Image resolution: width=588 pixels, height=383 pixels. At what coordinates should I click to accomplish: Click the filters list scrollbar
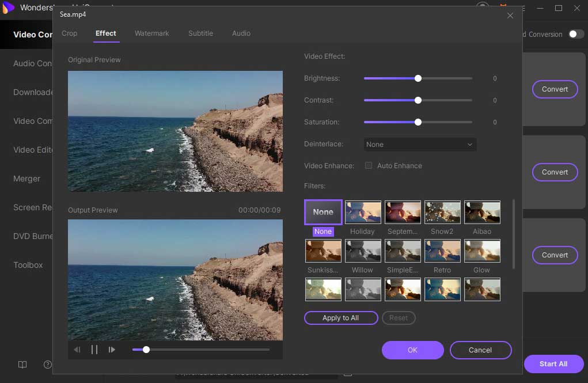coord(513,234)
